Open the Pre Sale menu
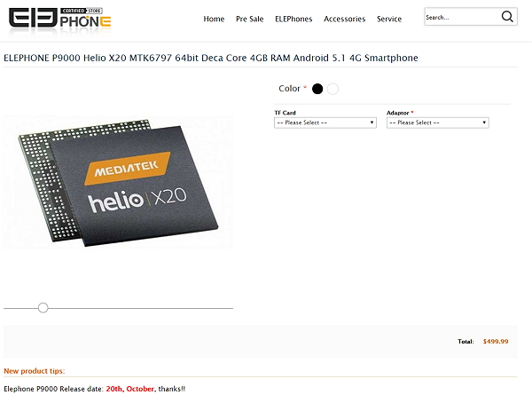The height and width of the screenshot is (395, 532). [250, 19]
